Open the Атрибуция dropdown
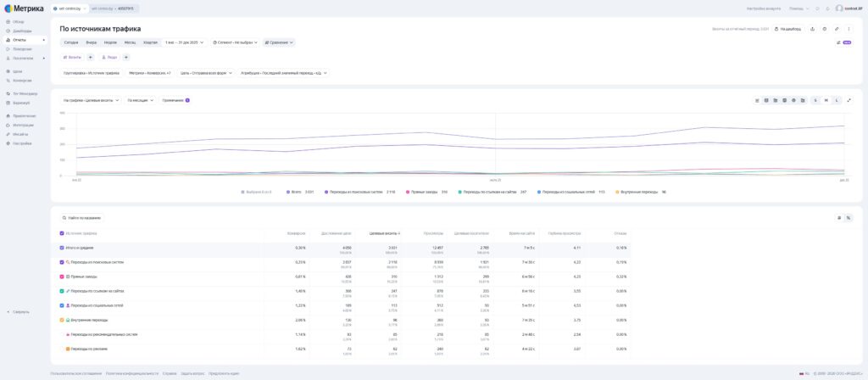 pos(283,73)
